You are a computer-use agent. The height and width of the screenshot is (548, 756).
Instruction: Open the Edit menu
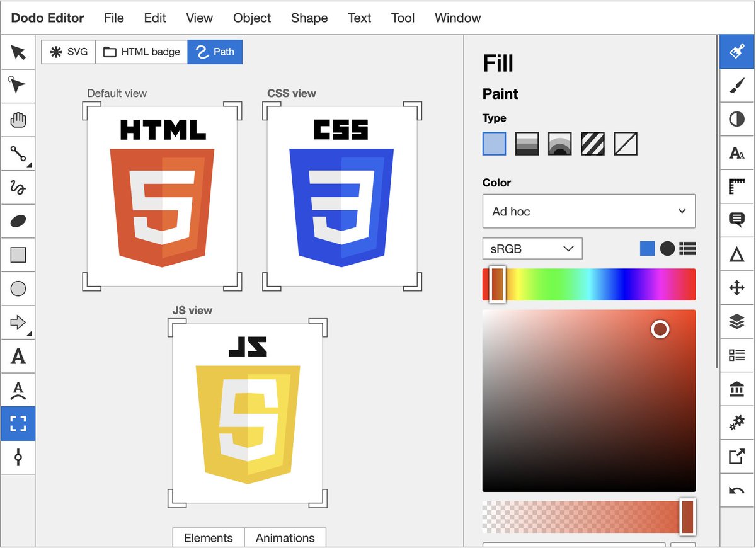pos(155,18)
